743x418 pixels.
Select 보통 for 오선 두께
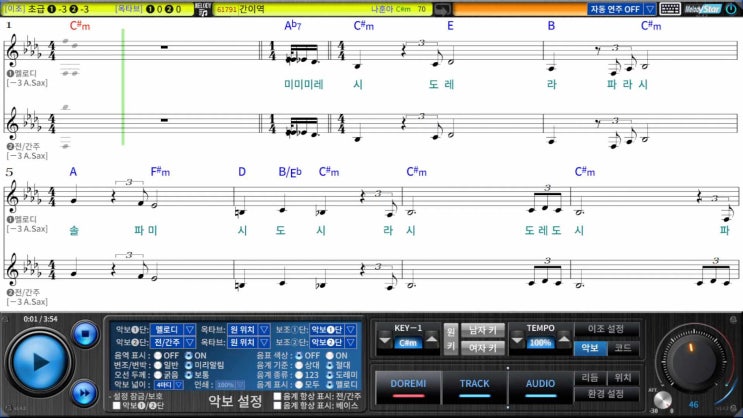pyautogui.click(x=189, y=375)
